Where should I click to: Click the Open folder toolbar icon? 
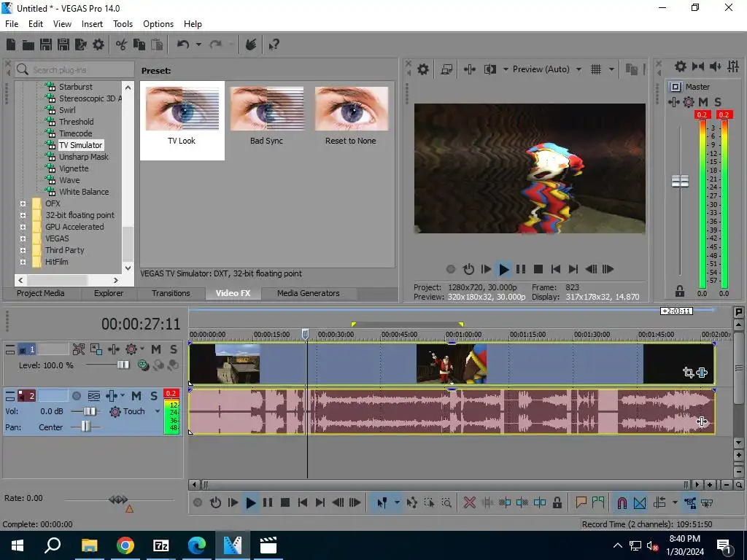[28, 44]
